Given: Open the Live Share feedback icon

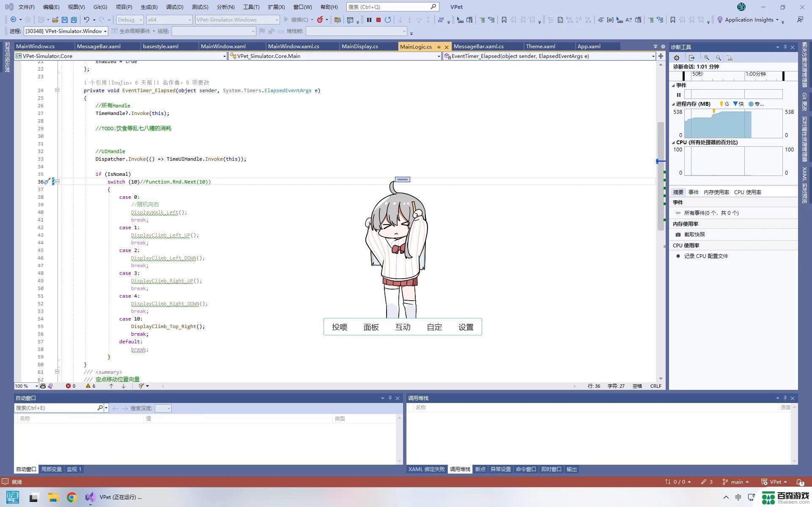Looking at the screenshot, I should click(x=800, y=20).
